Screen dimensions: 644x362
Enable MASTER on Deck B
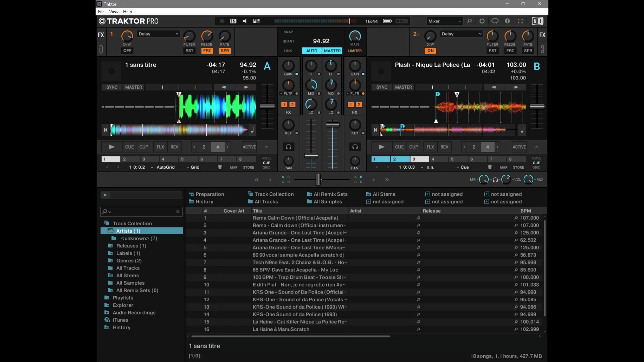(x=404, y=87)
